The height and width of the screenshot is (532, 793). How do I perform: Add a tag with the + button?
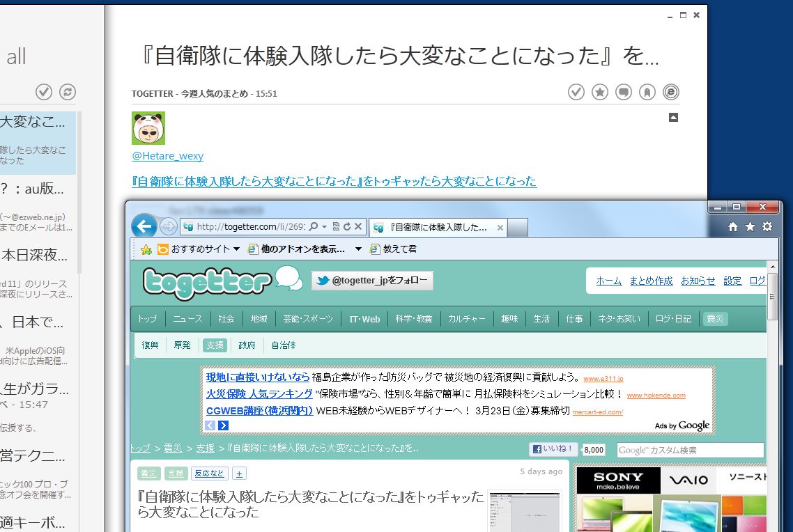(x=239, y=474)
